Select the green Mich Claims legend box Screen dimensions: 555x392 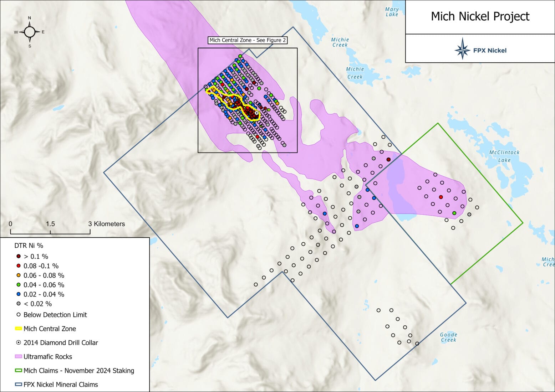[x=19, y=371]
